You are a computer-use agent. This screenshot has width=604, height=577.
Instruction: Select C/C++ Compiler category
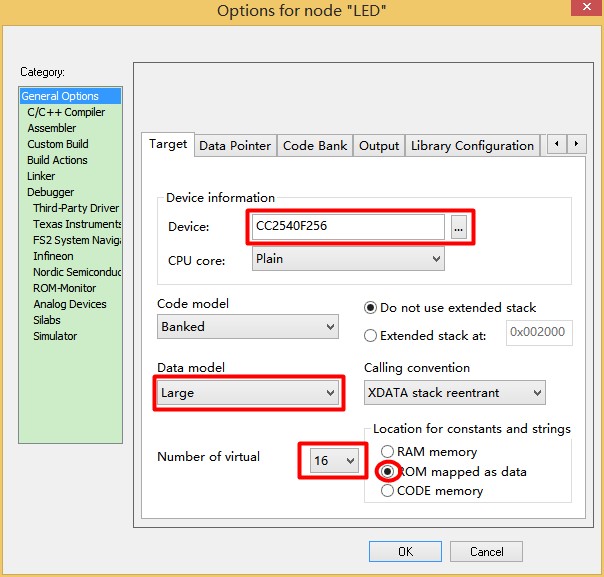[x=66, y=113]
